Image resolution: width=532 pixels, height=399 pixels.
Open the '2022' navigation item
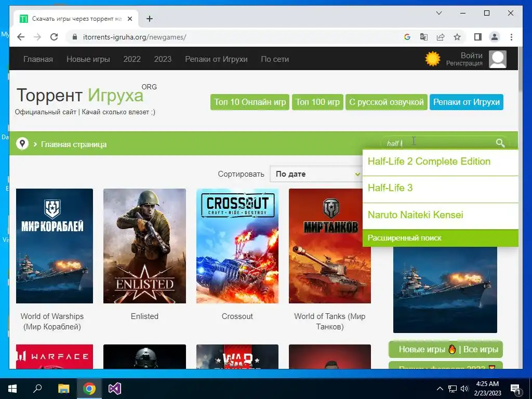point(132,59)
